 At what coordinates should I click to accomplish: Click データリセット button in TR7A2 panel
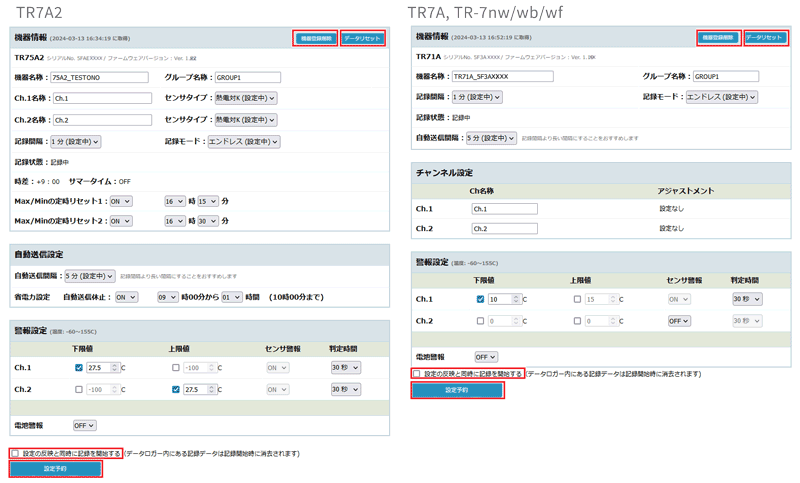pyautogui.click(x=362, y=38)
